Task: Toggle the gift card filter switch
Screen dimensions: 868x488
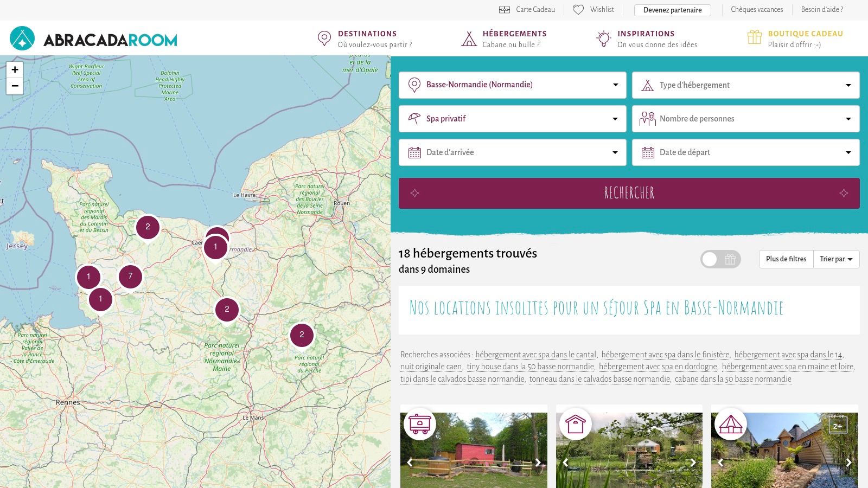Action: pos(720,259)
